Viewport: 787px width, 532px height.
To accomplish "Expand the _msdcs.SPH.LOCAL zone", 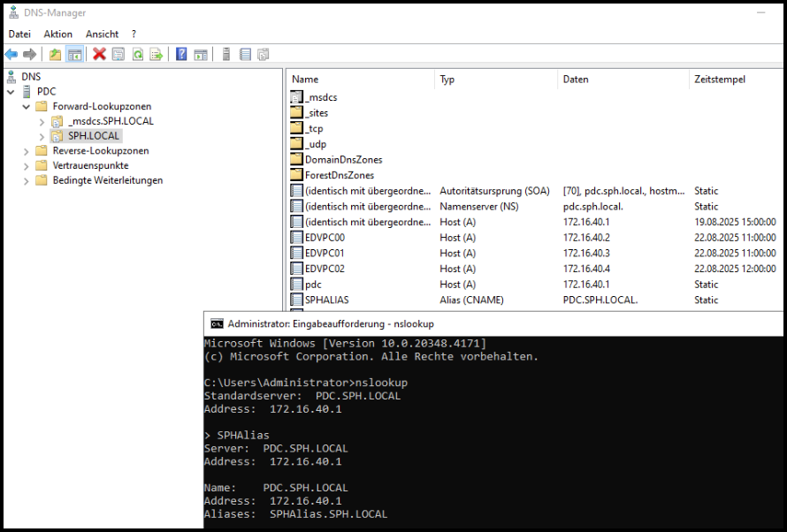I will click(x=42, y=122).
